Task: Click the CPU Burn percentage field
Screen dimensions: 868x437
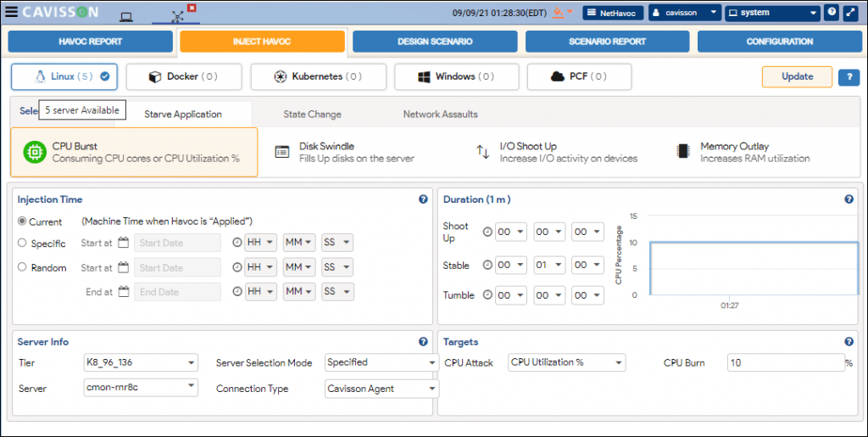Action: point(786,363)
